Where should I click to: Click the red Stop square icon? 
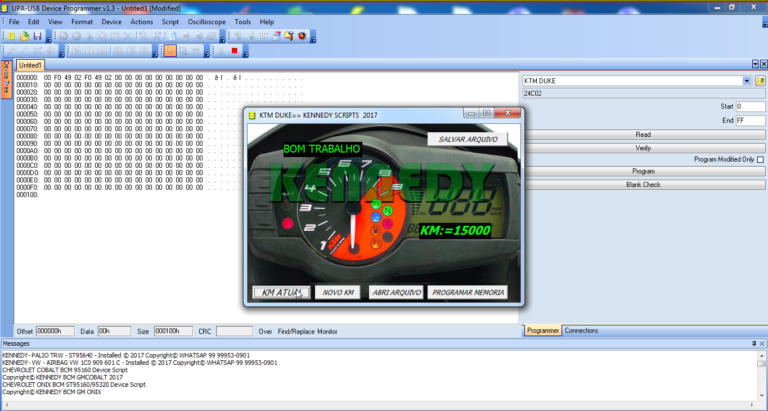(234, 51)
